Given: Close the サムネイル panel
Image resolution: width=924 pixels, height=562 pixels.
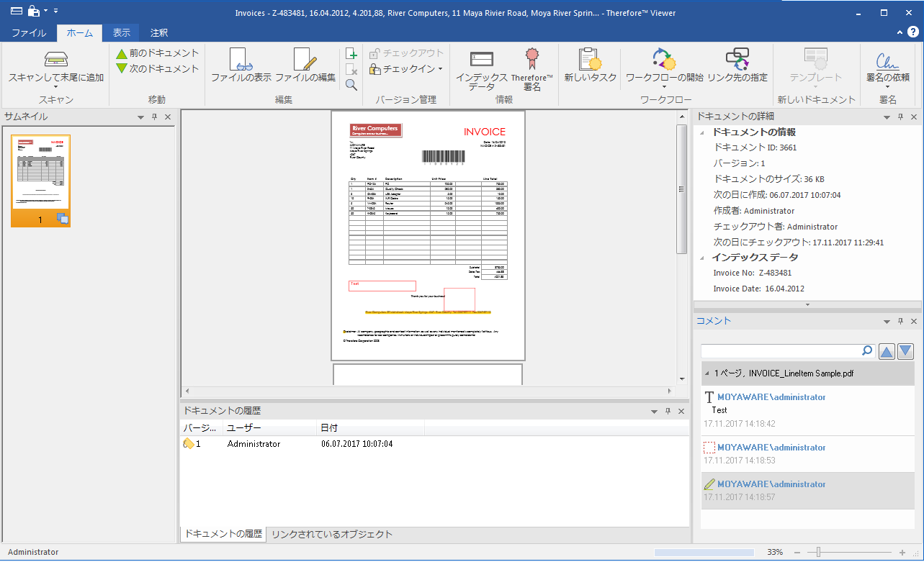Looking at the screenshot, I should [168, 117].
